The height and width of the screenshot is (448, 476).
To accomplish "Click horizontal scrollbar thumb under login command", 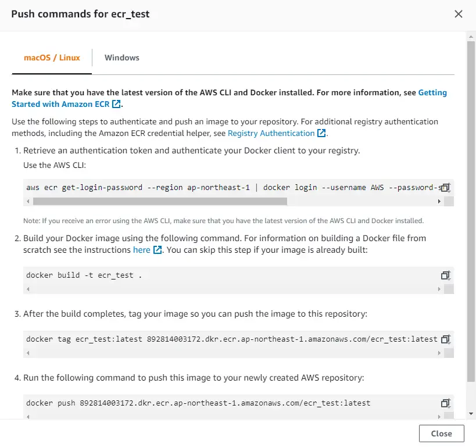I will (160, 201).
